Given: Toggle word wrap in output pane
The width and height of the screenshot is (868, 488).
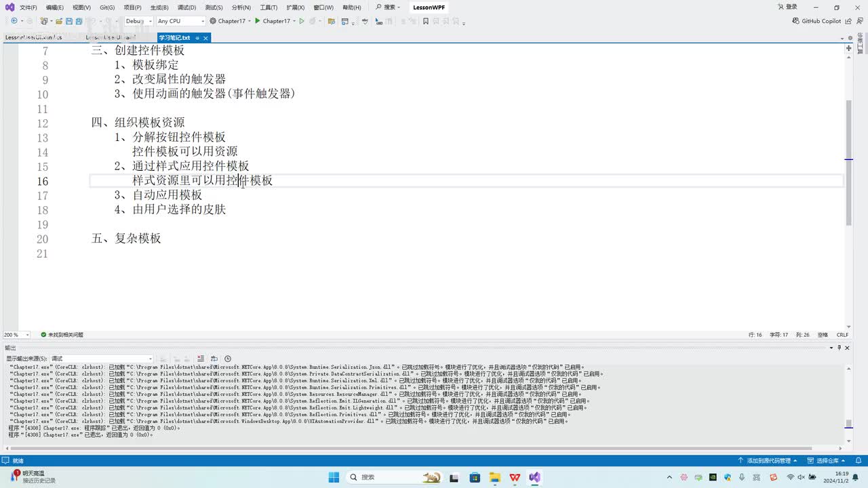Looking at the screenshot, I should 214,359.
